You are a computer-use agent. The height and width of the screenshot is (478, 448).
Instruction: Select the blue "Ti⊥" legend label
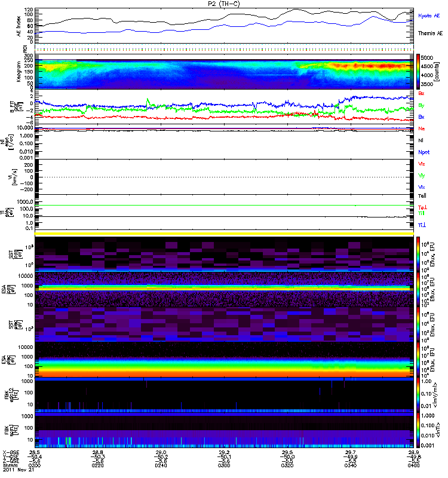point(422,225)
